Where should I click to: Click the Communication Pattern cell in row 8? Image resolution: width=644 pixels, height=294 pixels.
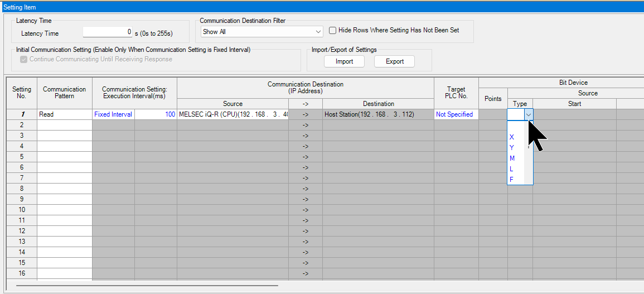[65, 189]
